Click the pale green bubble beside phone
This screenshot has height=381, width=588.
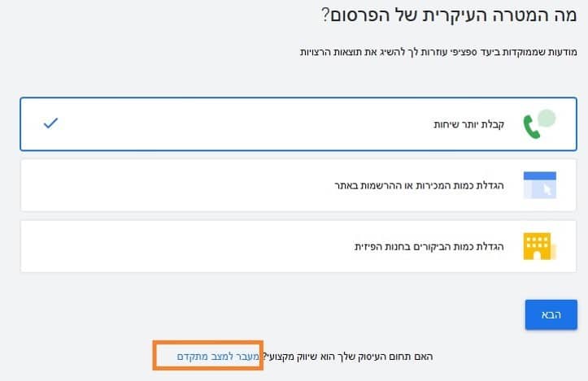[547, 119]
